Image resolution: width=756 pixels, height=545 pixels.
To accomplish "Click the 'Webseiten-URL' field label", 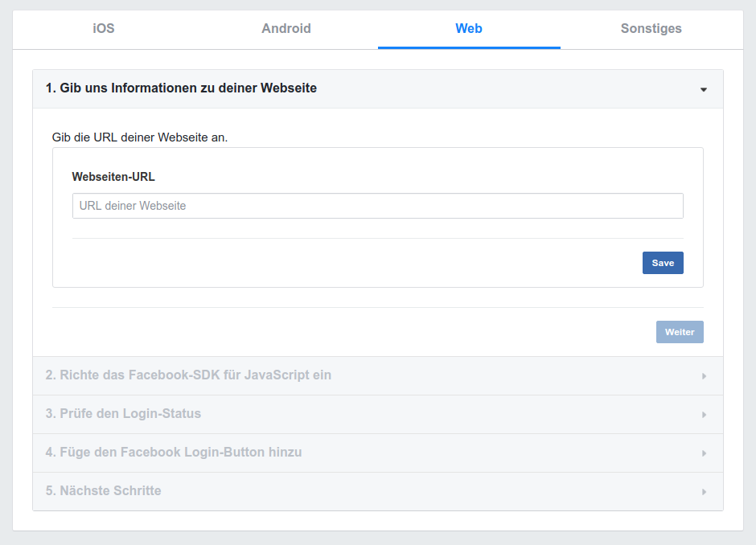I will pos(113,177).
